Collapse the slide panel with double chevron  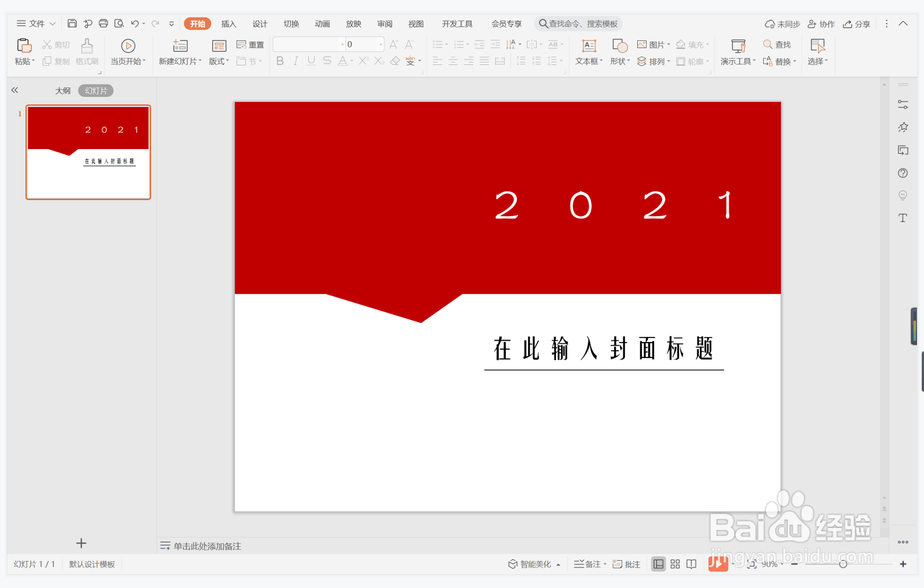pyautogui.click(x=15, y=90)
